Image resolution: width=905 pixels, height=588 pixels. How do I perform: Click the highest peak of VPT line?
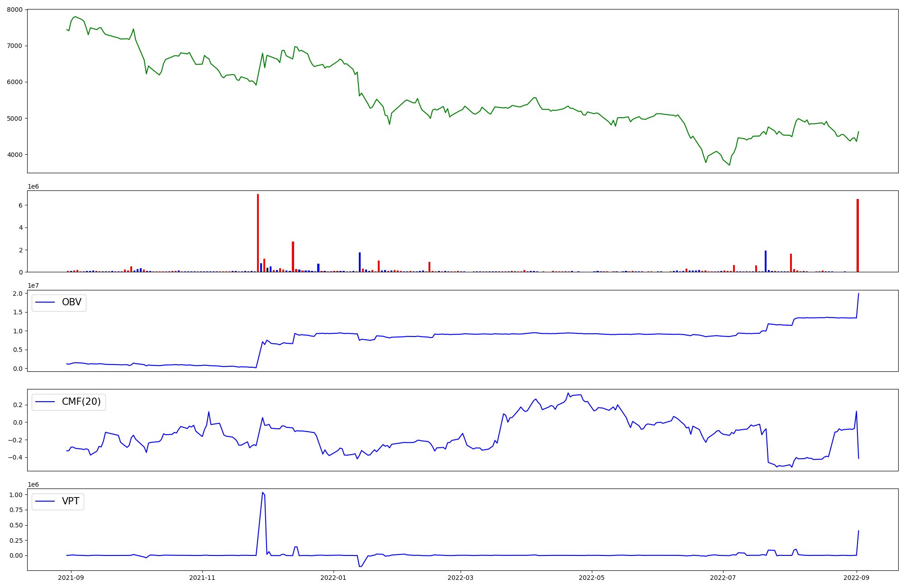pos(262,493)
